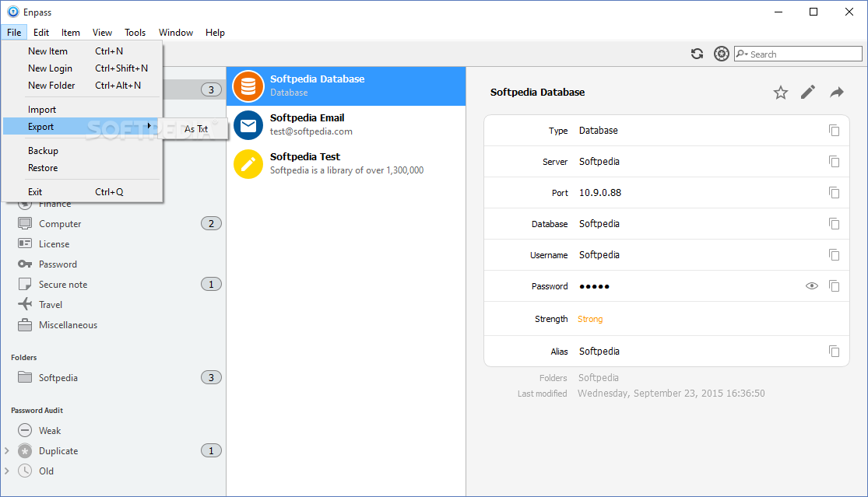Select Exit in File menu

[82, 192]
